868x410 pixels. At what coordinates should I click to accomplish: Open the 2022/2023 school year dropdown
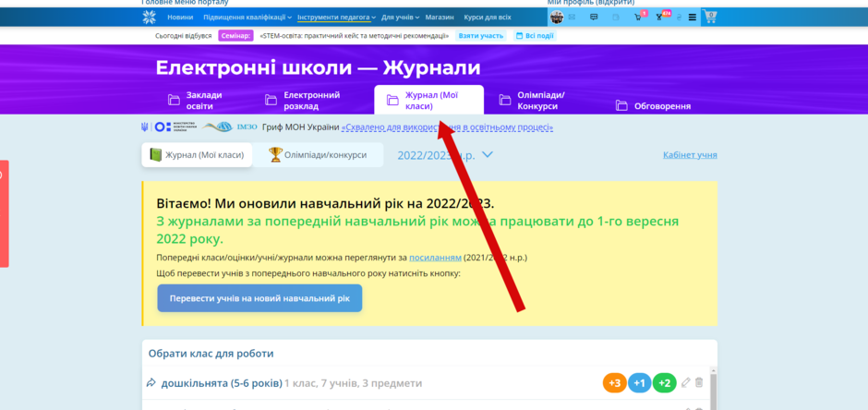(445, 155)
